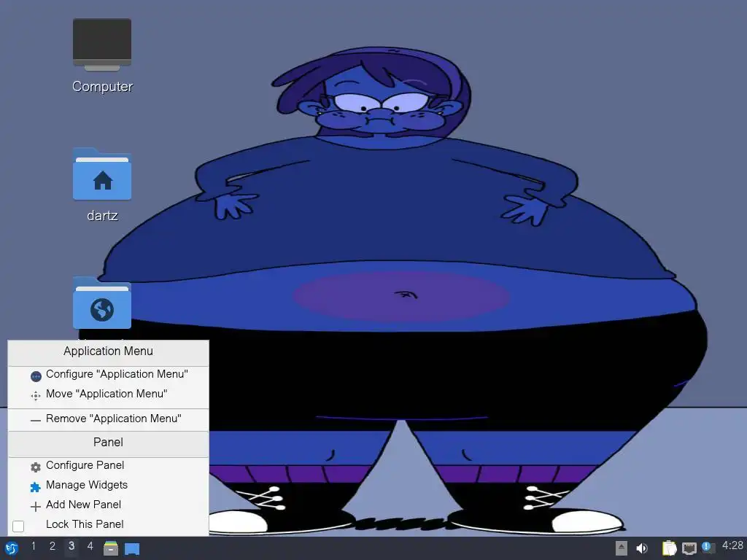This screenshot has height=560, width=747.
Task: Open the removable media eject tray icon
Action: pos(621,548)
